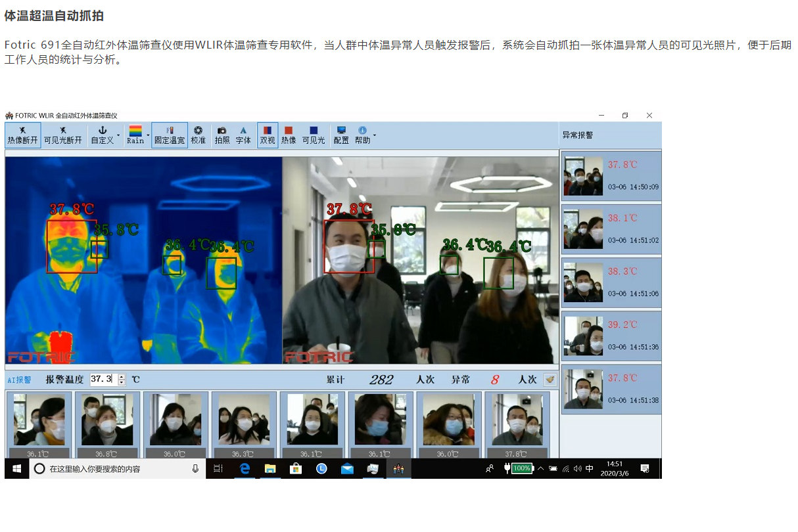
Task: Select the 39.2℃ alarm temperature text
Action: pyautogui.click(x=622, y=324)
